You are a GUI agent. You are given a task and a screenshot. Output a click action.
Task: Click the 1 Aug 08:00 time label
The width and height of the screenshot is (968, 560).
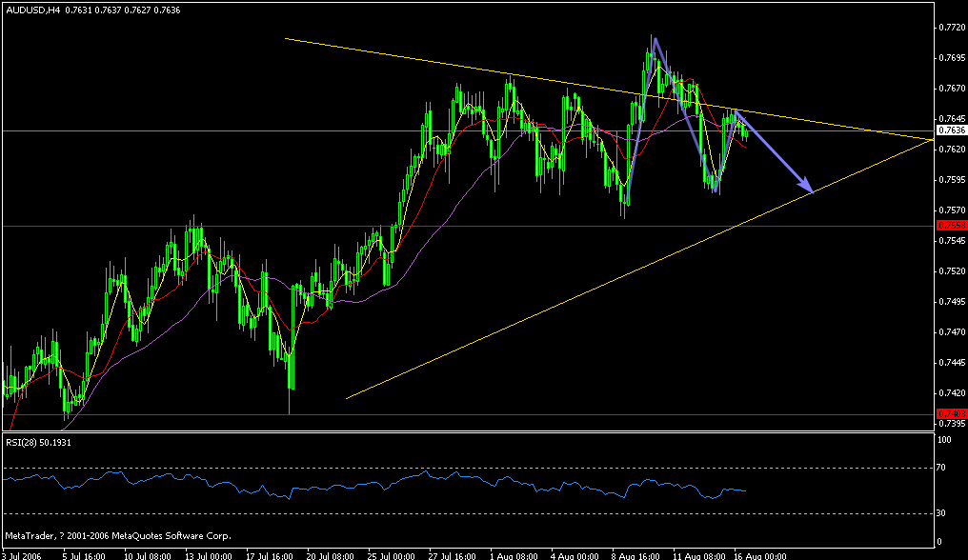tap(514, 555)
